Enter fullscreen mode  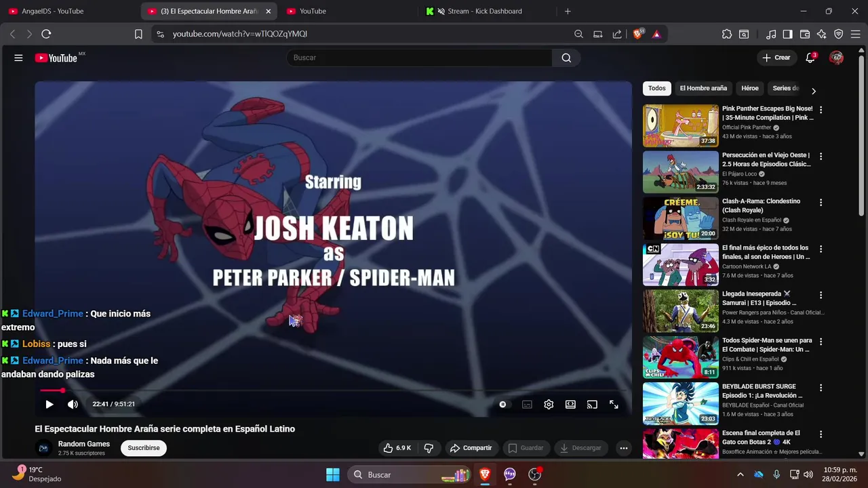(614, 404)
